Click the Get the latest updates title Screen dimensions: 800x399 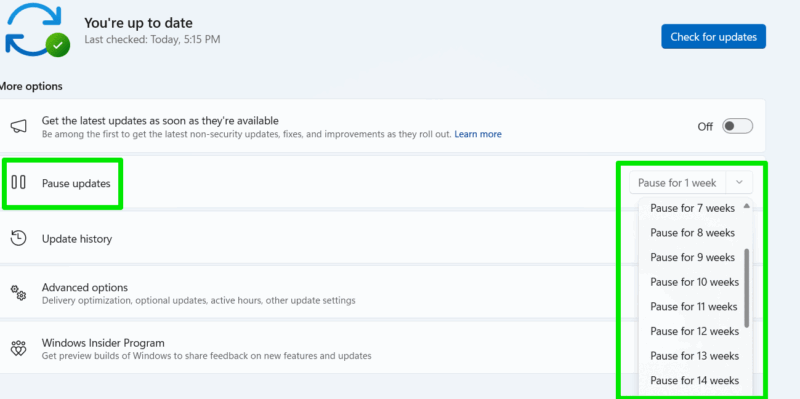point(160,121)
